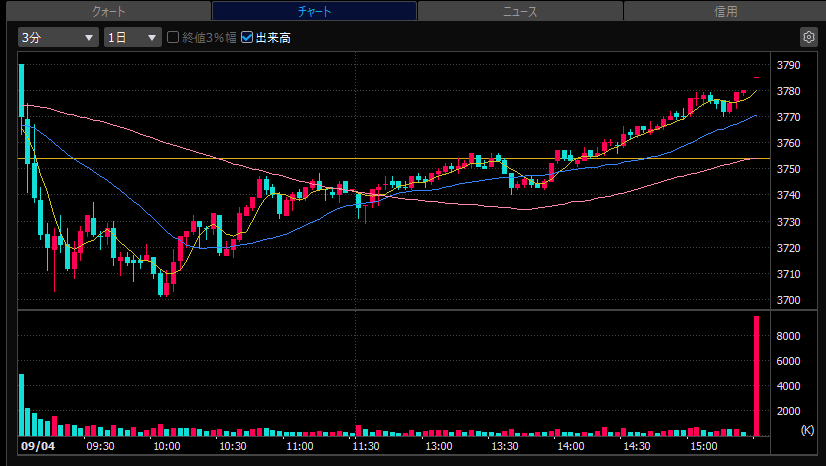Click the 15:00 time axis marker
Viewport: 826px width, 466px height.
tap(704, 446)
